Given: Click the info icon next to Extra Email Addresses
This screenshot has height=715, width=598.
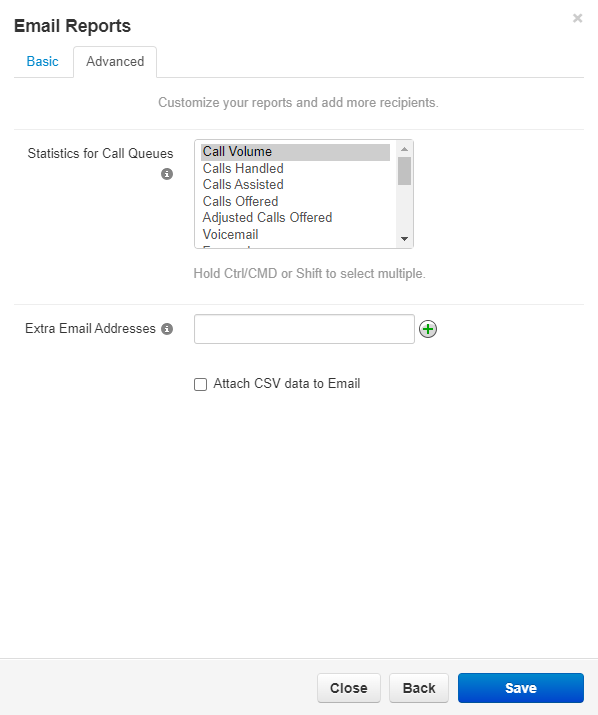Looking at the screenshot, I should pyautogui.click(x=167, y=329).
